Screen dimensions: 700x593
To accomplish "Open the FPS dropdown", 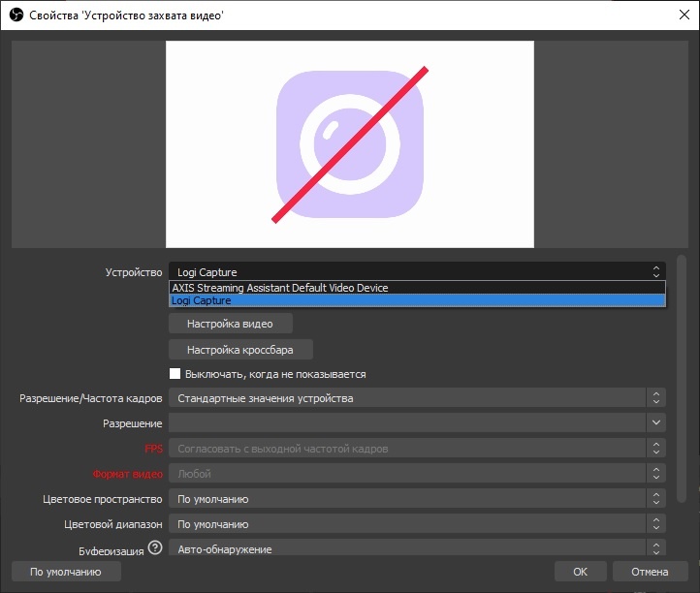I will 417,449.
